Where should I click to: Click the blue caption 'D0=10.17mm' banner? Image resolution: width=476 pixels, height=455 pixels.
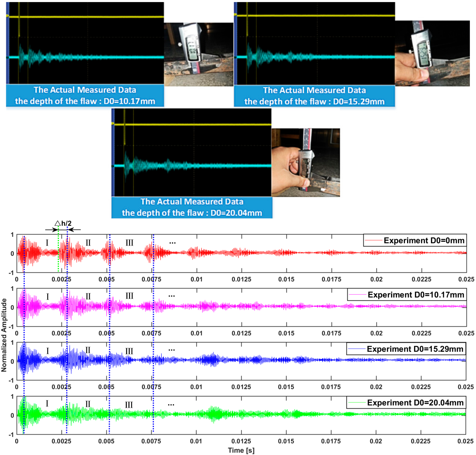85,95
